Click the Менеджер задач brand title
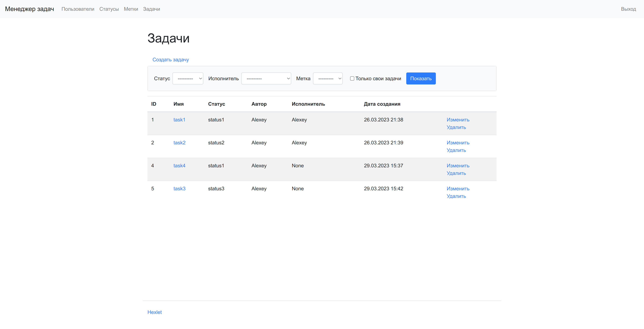 [x=30, y=9]
